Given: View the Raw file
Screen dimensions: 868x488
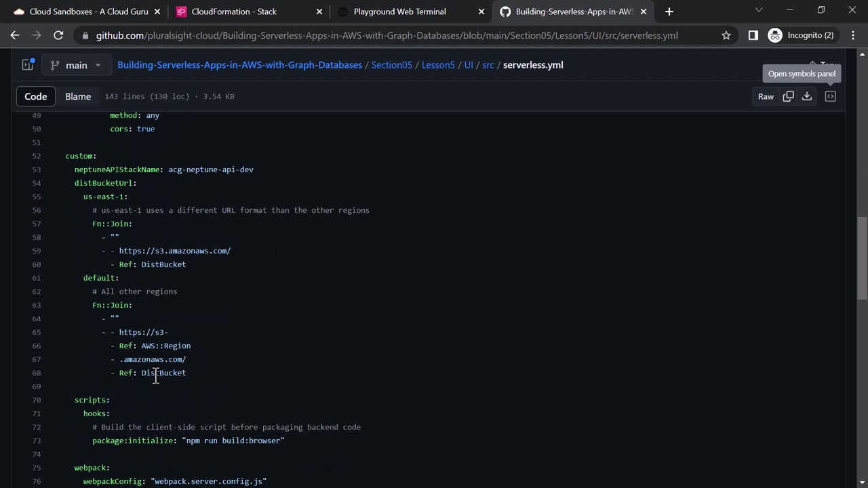Looking at the screenshot, I should coord(766,96).
